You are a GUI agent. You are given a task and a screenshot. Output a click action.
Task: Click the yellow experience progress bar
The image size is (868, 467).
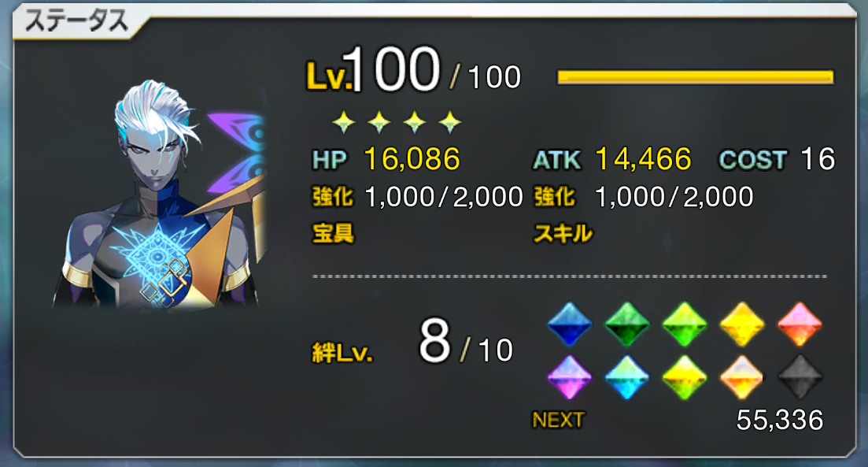click(696, 76)
